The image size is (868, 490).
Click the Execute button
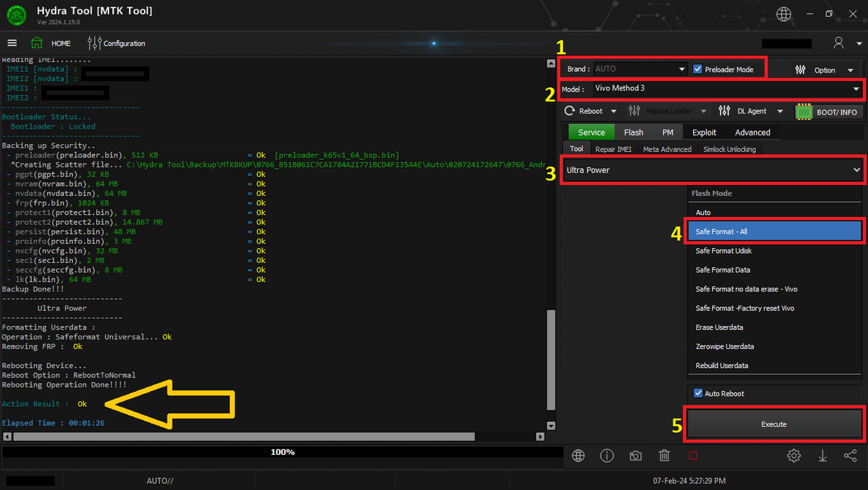(x=774, y=424)
